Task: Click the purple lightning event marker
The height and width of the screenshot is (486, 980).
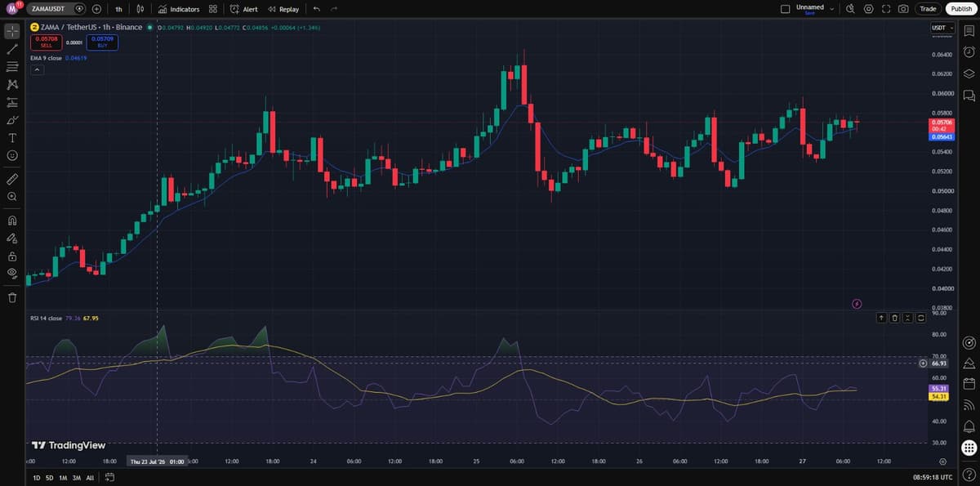Action: 857,304
